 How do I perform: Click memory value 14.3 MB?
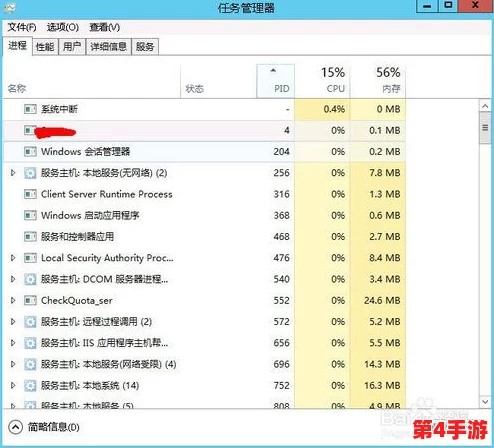coord(382,364)
